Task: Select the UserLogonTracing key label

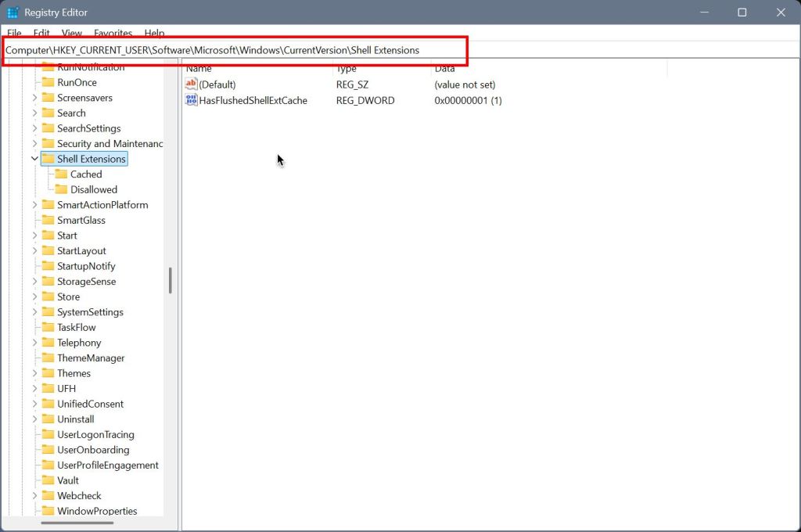Action: (x=95, y=435)
